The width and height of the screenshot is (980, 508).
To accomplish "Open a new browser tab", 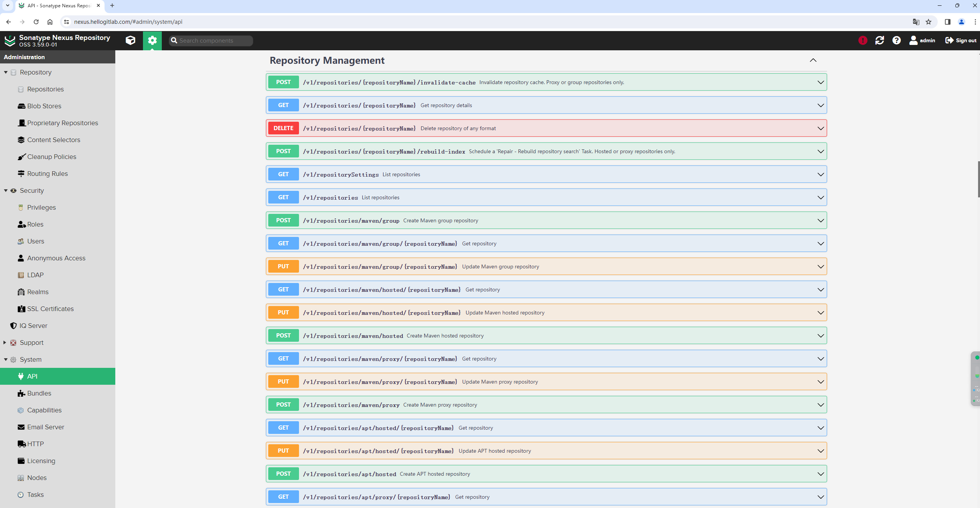I will [112, 5].
